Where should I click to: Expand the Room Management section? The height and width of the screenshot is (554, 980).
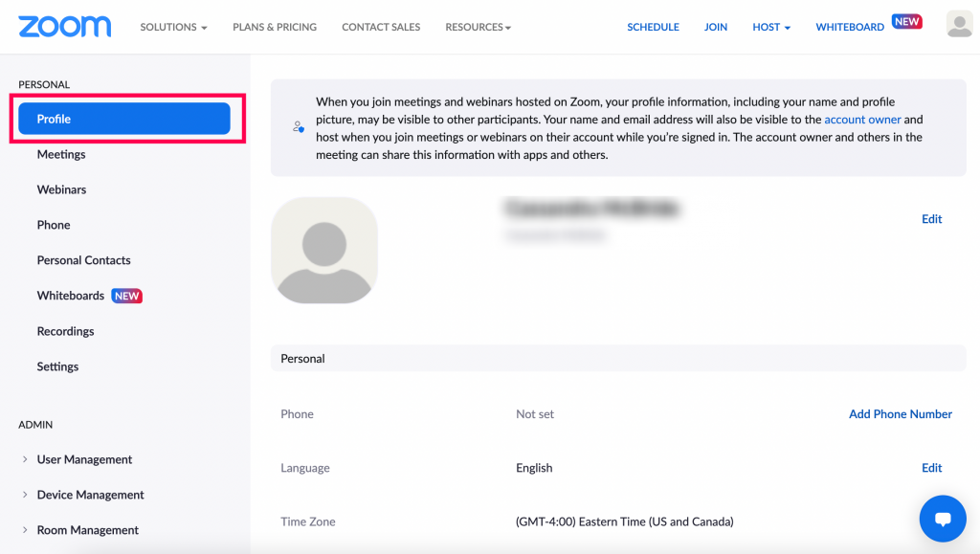[87, 529]
